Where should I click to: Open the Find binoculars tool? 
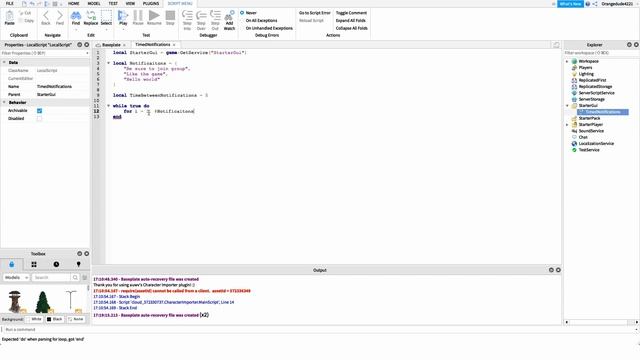(x=76, y=18)
